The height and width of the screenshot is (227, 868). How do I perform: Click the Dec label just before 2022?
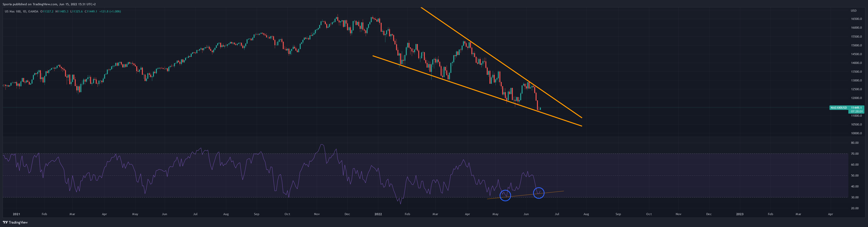coord(347,214)
